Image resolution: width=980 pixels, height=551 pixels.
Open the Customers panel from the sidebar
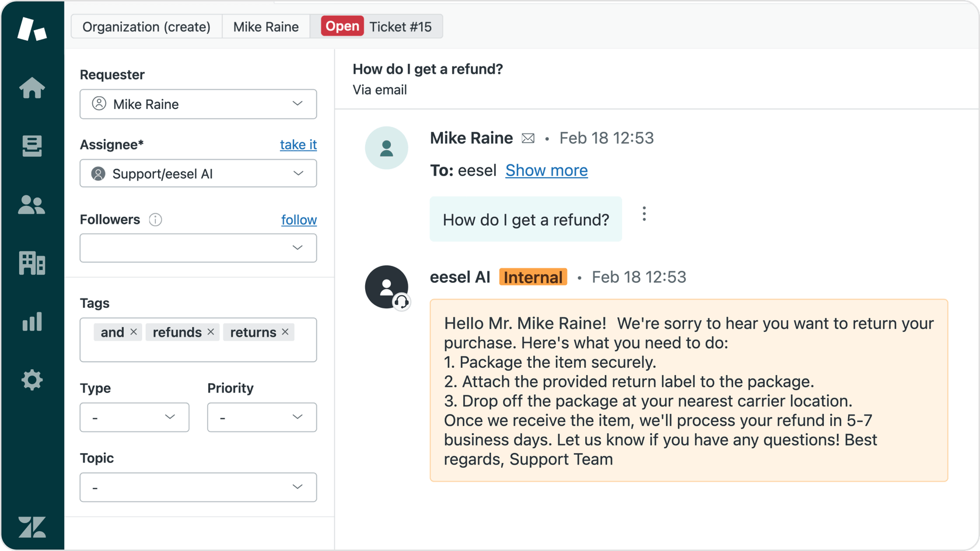(x=32, y=205)
